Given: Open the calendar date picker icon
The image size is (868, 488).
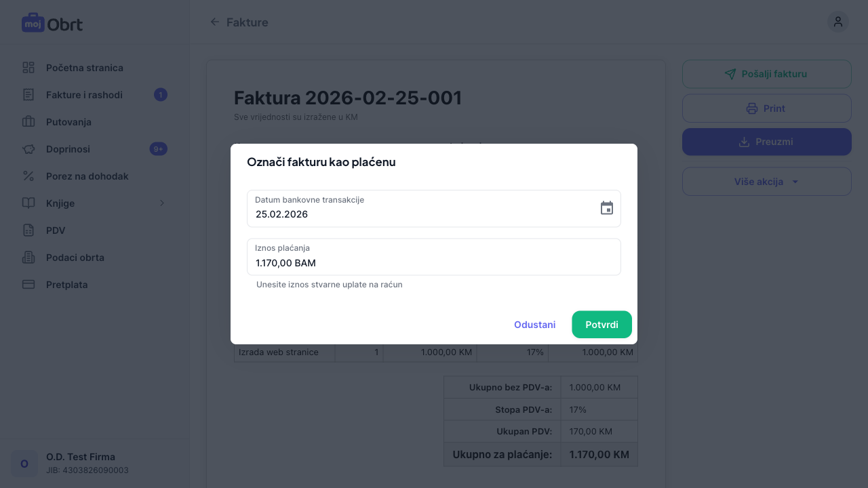Looking at the screenshot, I should [607, 208].
